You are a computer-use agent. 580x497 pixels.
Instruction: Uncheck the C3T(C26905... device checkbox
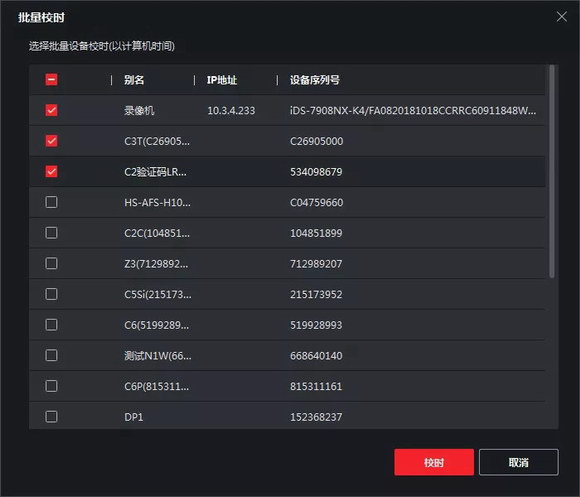51,141
